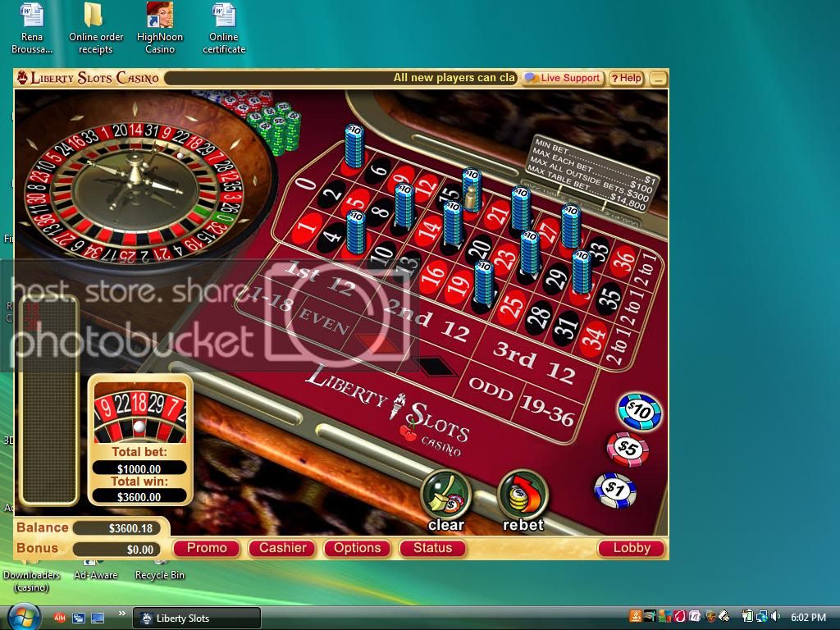Bet on the ODD outside field
This screenshot has width=840, height=630.
pos(491,390)
